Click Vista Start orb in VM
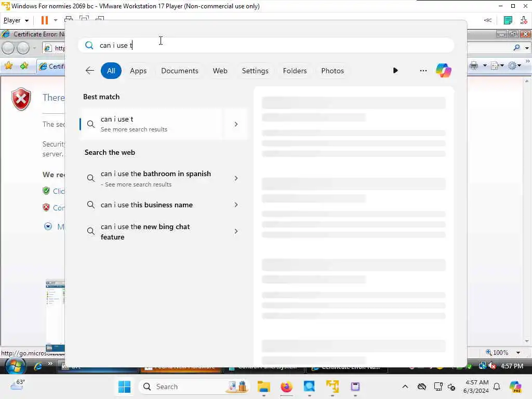The image size is (532, 399). (x=15, y=366)
